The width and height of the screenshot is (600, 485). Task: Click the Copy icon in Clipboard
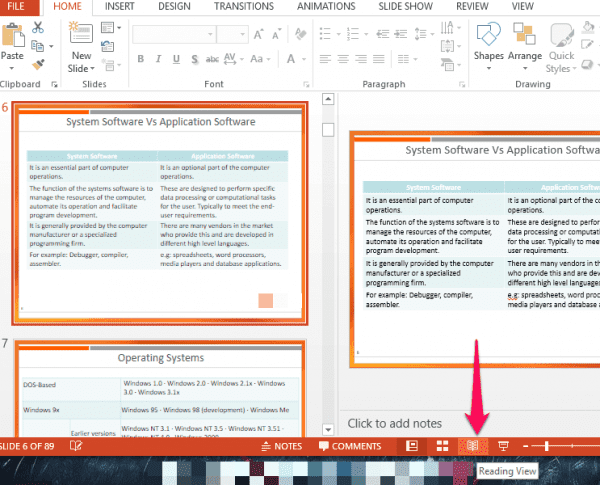point(38,46)
